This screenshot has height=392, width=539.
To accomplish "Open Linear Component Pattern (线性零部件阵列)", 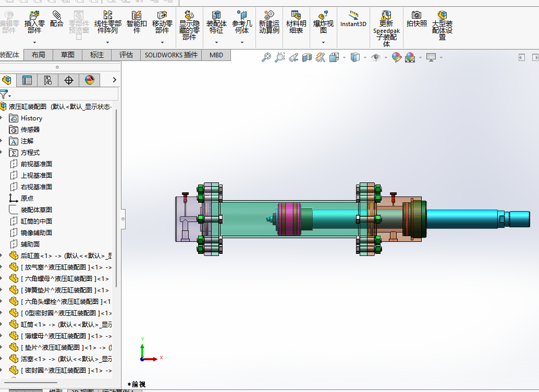I will (107, 22).
